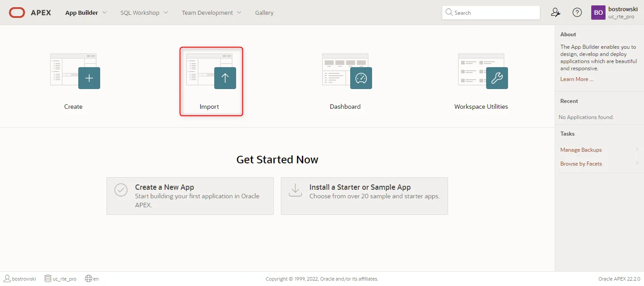Viewport: 644px width, 286px height.
Task: Click the Oracle APEX logo icon
Action: [x=17, y=13]
